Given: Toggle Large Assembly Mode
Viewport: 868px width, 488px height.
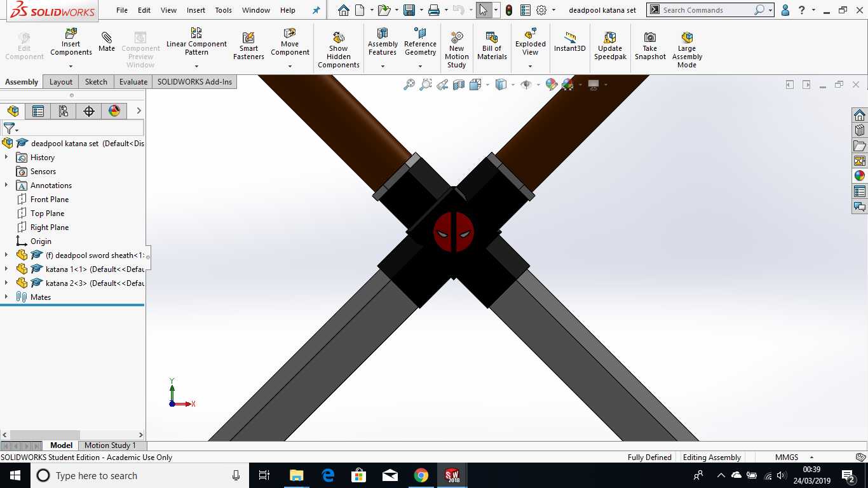Looking at the screenshot, I should coord(687,50).
